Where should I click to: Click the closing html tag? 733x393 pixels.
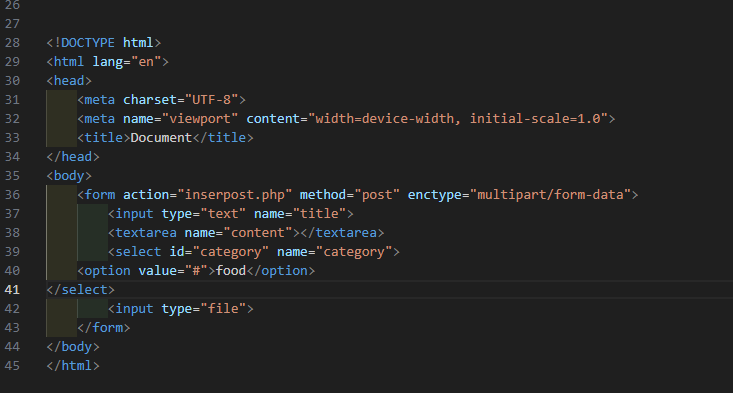click(73, 366)
